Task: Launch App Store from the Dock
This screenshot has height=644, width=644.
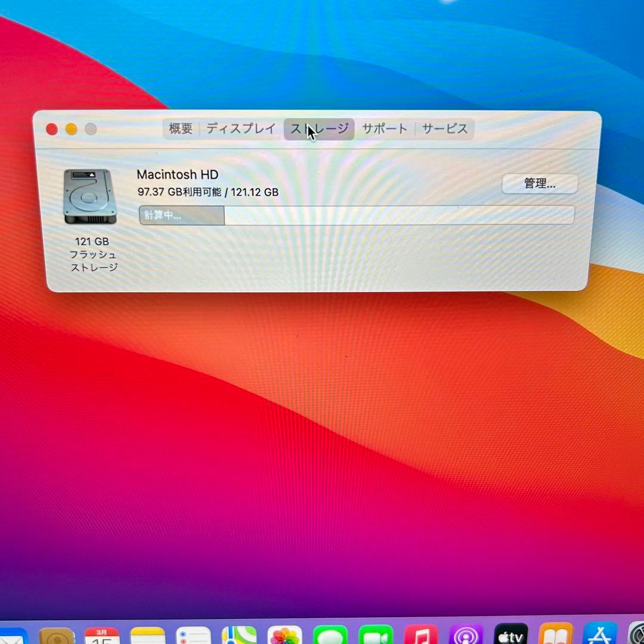Action: coord(600,633)
